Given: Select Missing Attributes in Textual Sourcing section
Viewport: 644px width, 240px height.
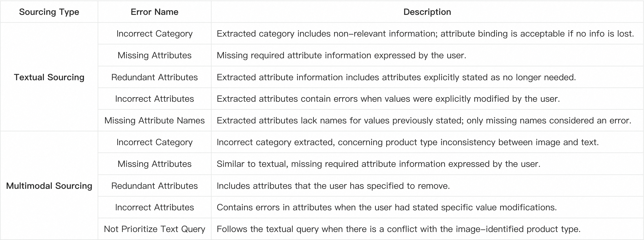Looking at the screenshot, I should pyautogui.click(x=154, y=55).
